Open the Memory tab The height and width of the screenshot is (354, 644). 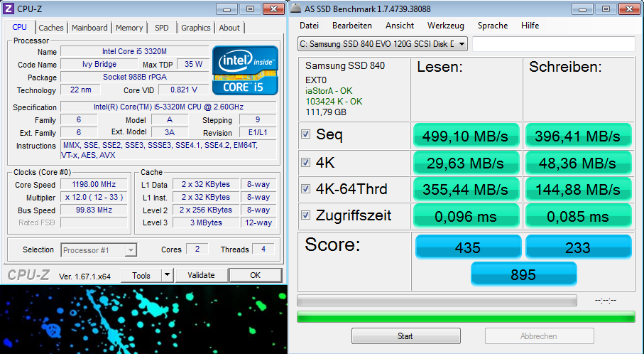[x=129, y=28]
